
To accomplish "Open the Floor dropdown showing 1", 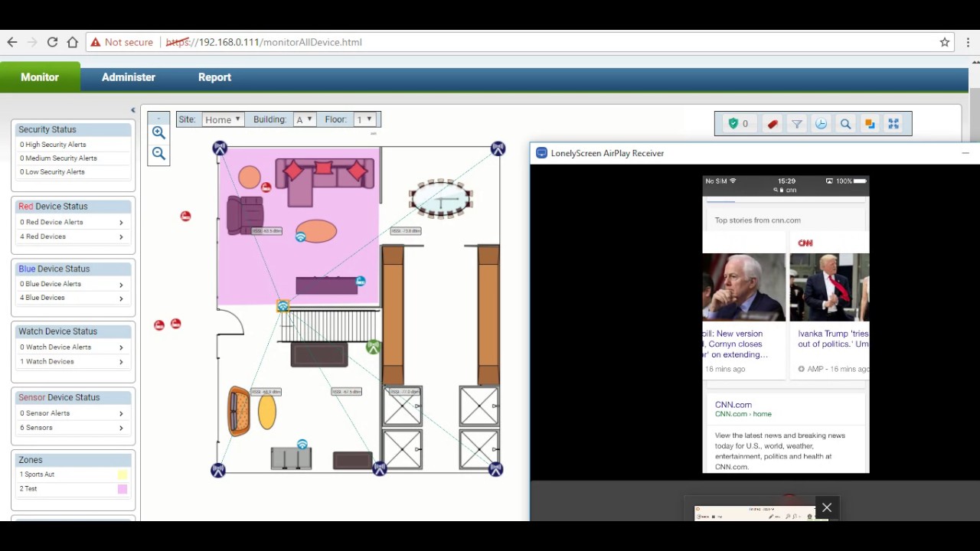I will [364, 119].
